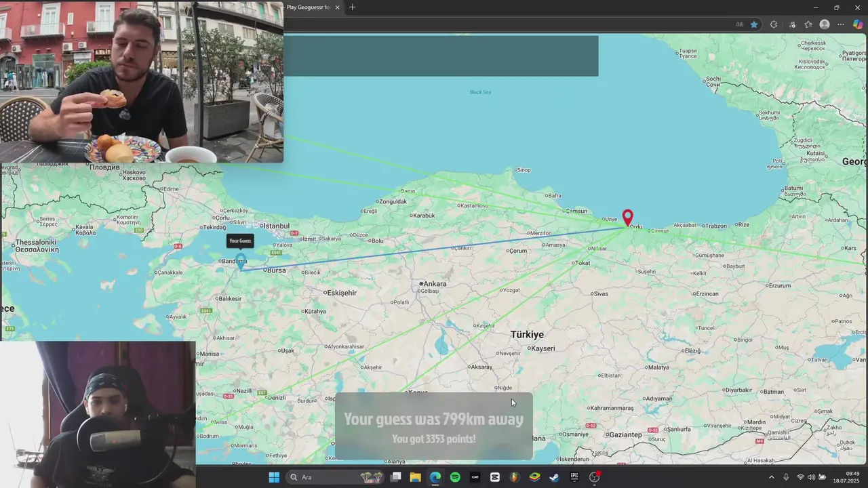Screen dimensions: 868x488
Task: Click the Samsun label on the map
Action: click(576, 211)
